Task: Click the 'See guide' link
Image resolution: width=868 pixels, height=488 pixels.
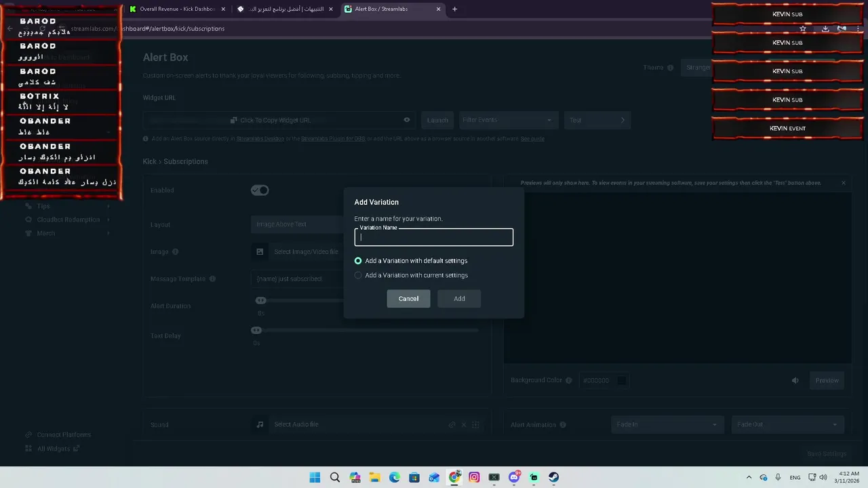Action: (532, 139)
